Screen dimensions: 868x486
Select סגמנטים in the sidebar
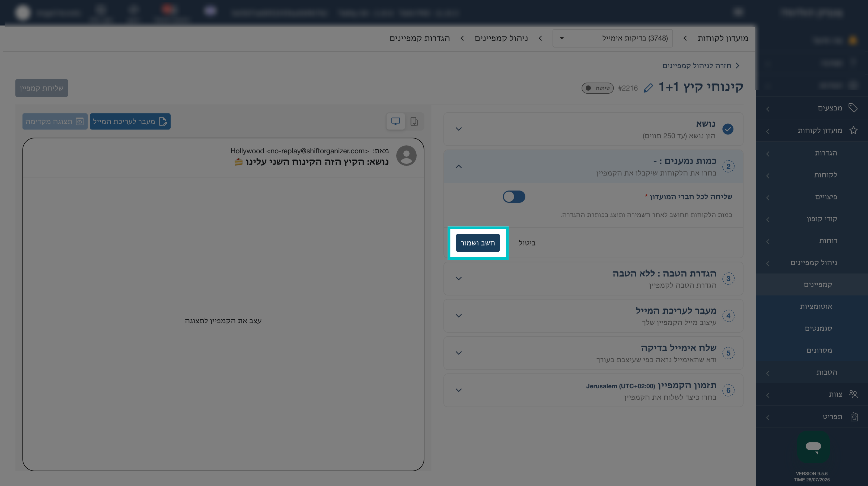[x=812, y=328]
